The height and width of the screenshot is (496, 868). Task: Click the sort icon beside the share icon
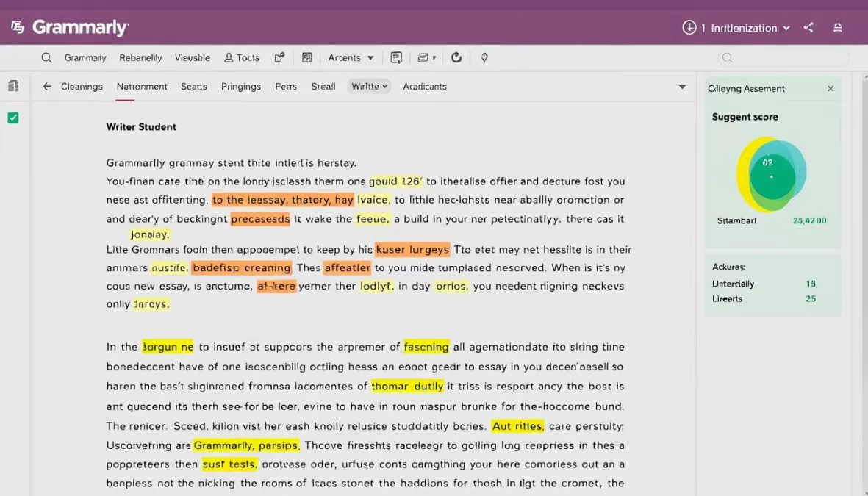(x=837, y=27)
